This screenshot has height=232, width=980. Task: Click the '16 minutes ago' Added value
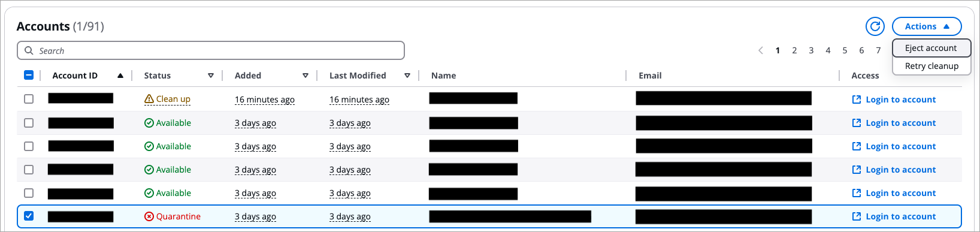(x=265, y=100)
